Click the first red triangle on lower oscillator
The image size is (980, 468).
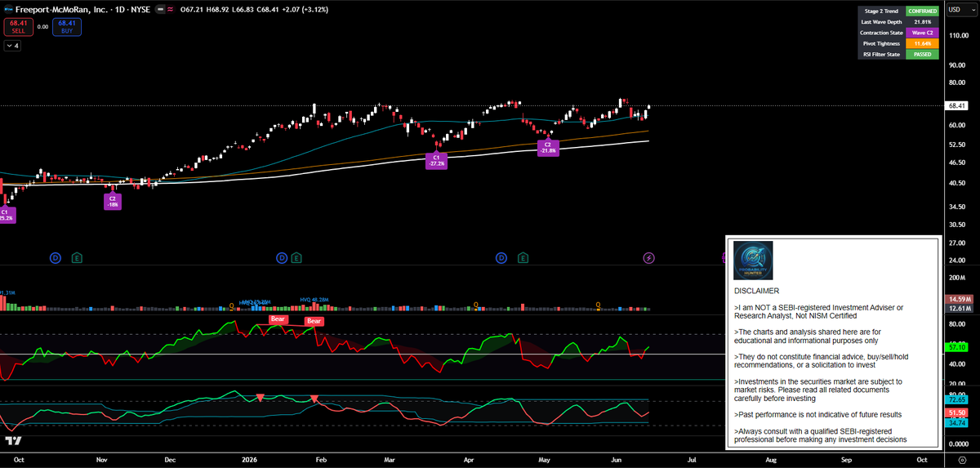(260, 398)
